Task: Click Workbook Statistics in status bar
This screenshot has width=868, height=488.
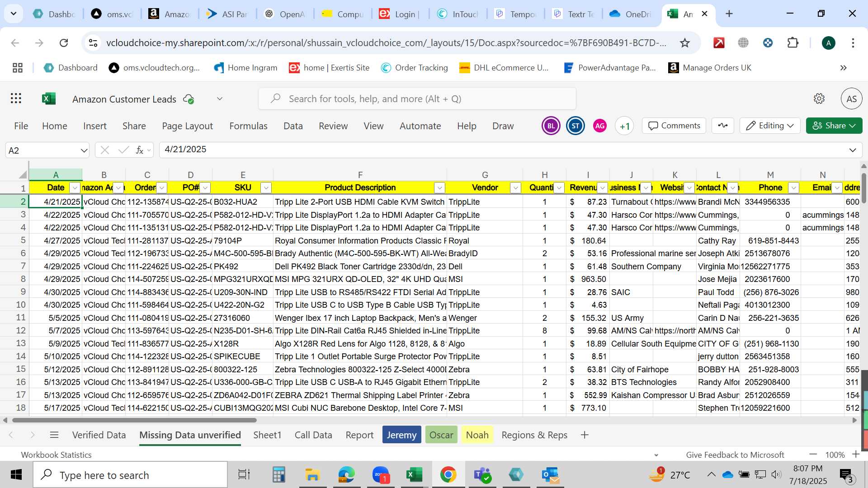Action: point(56,455)
